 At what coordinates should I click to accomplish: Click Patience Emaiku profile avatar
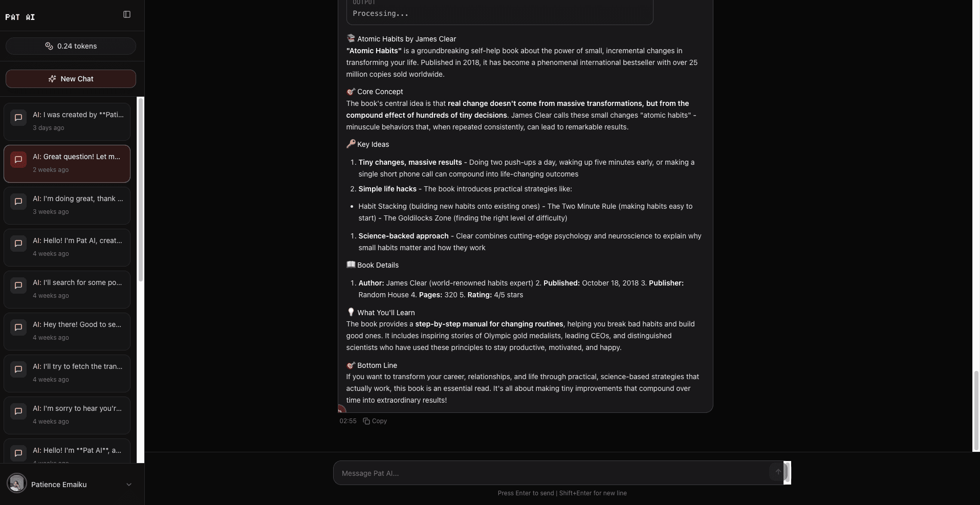click(17, 483)
